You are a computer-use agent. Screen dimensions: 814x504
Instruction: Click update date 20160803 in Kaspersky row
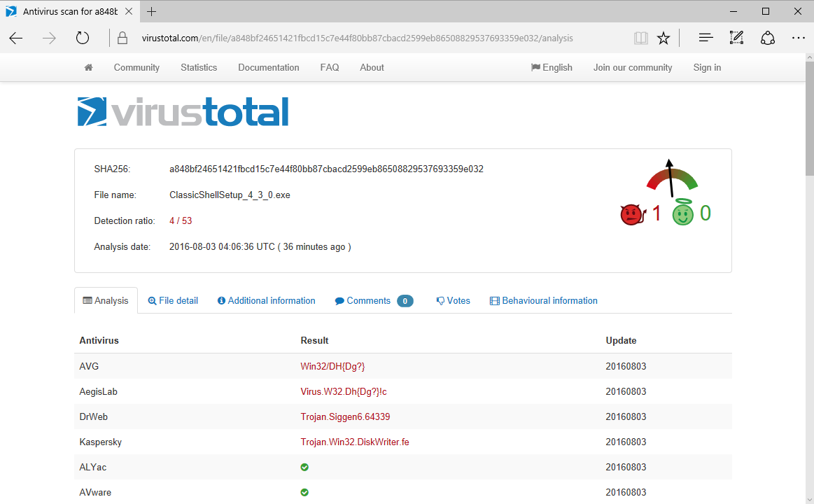626,442
